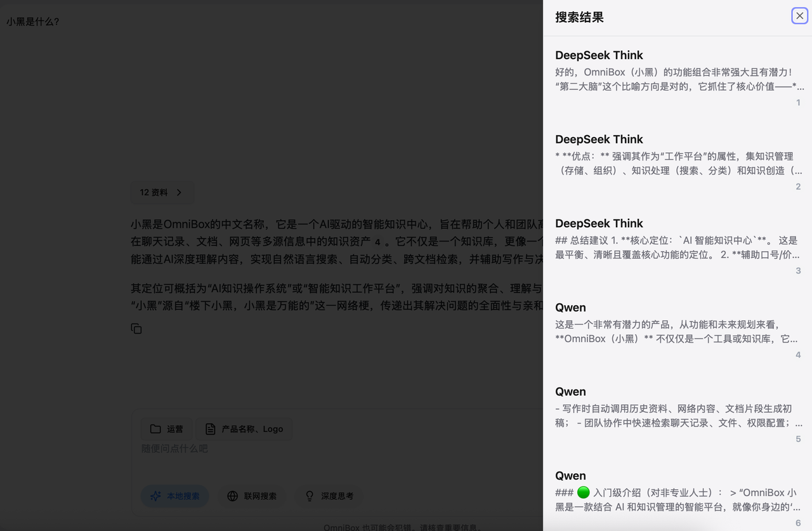Copy the answer using the copy icon

(136, 329)
